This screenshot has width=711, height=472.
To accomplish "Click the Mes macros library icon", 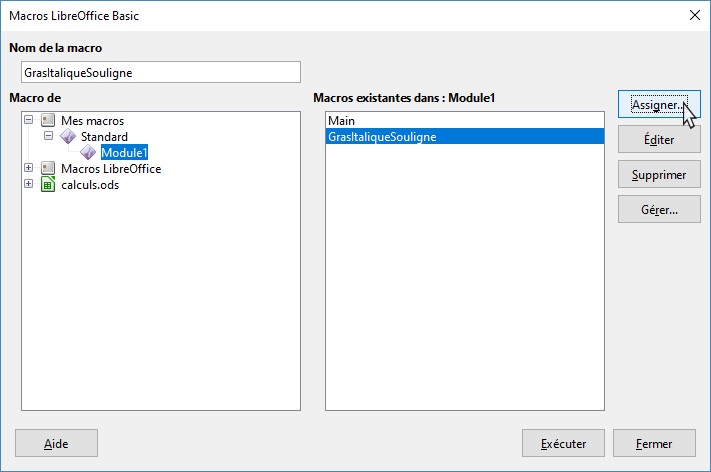I will (47, 120).
